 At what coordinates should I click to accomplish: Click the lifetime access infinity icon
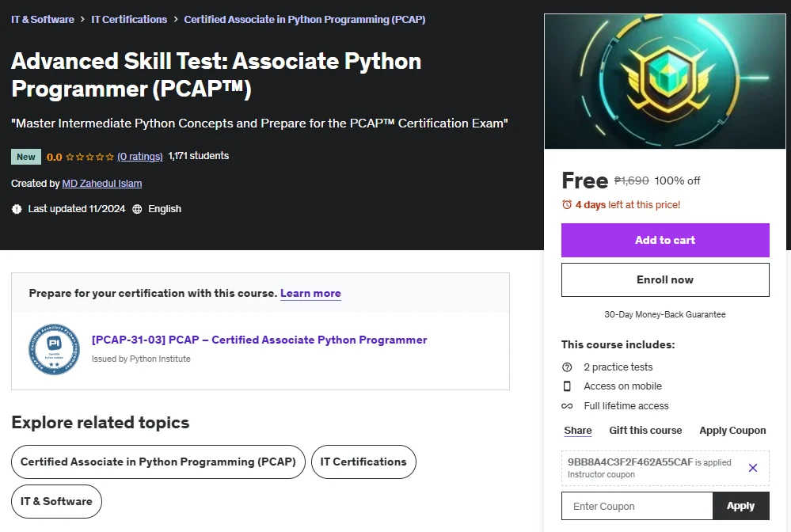567,406
